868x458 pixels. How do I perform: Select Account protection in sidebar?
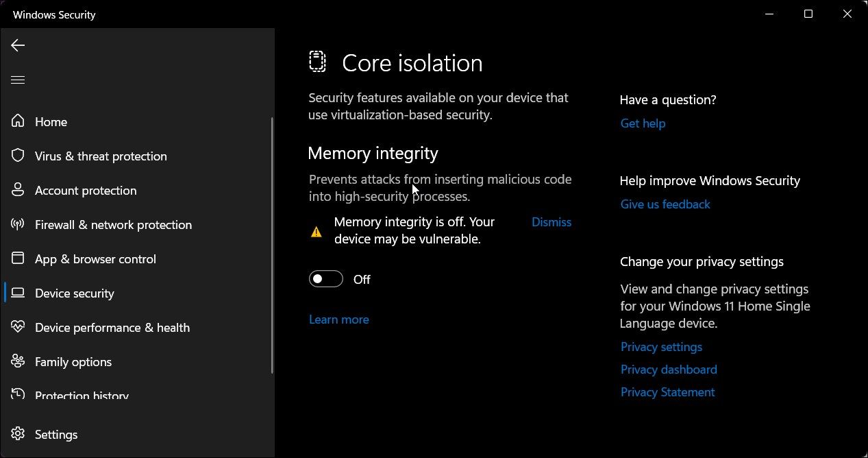(x=86, y=191)
